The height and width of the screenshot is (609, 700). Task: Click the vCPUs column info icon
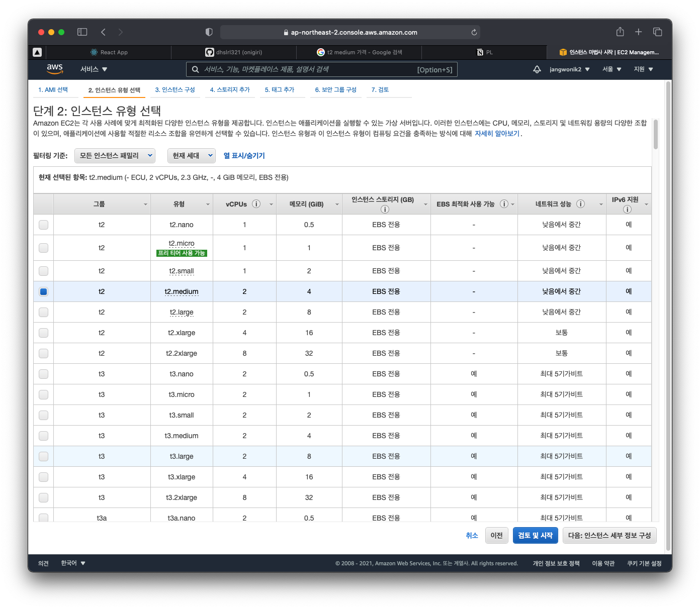tap(256, 204)
